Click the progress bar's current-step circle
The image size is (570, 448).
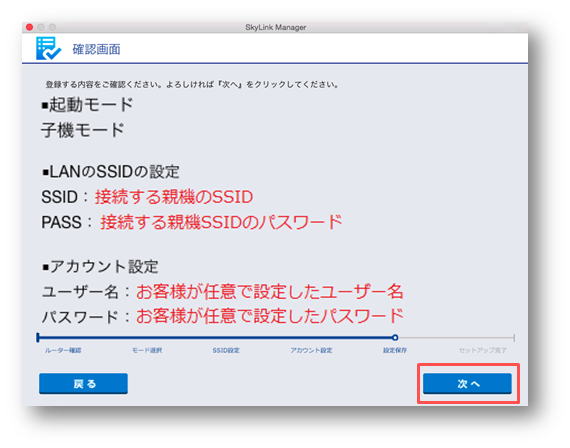[395, 338]
